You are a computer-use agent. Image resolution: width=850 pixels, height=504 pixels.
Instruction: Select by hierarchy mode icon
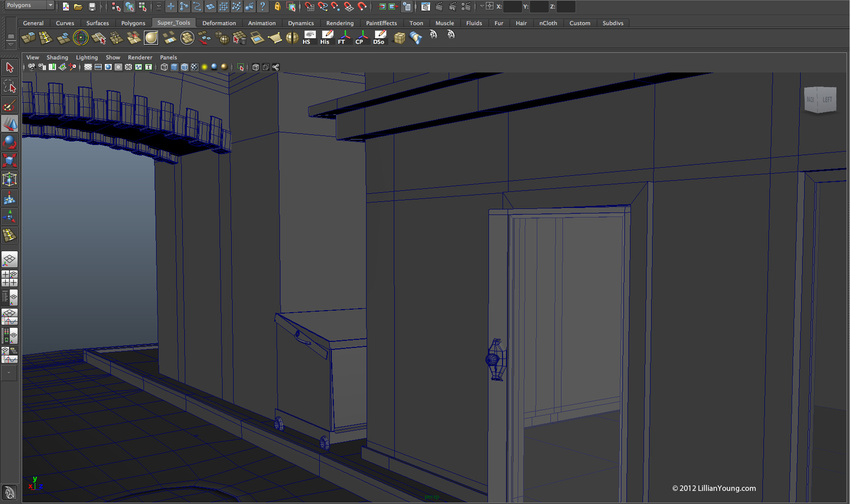116,7
